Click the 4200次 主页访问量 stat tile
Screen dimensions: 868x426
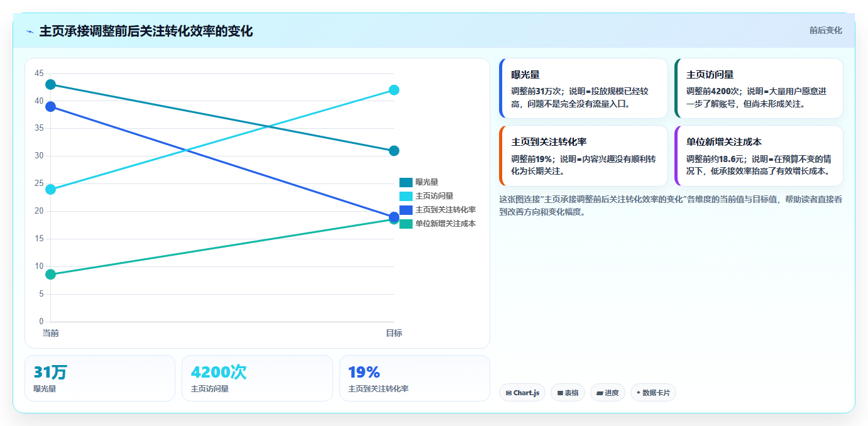(x=257, y=378)
